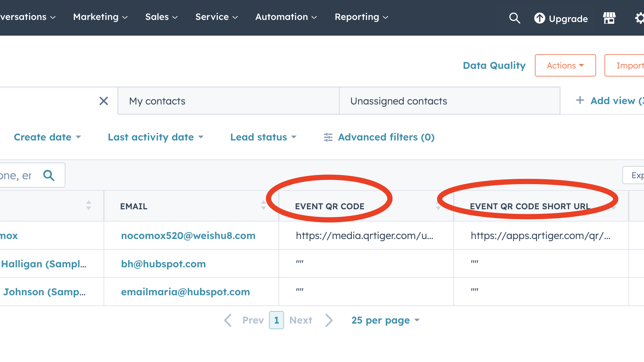Image resolution: width=644 pixels, height=362 pixels.
Task: Toggle sorting on the EVENT QR CODE column
Action: [x=439, y=205]
